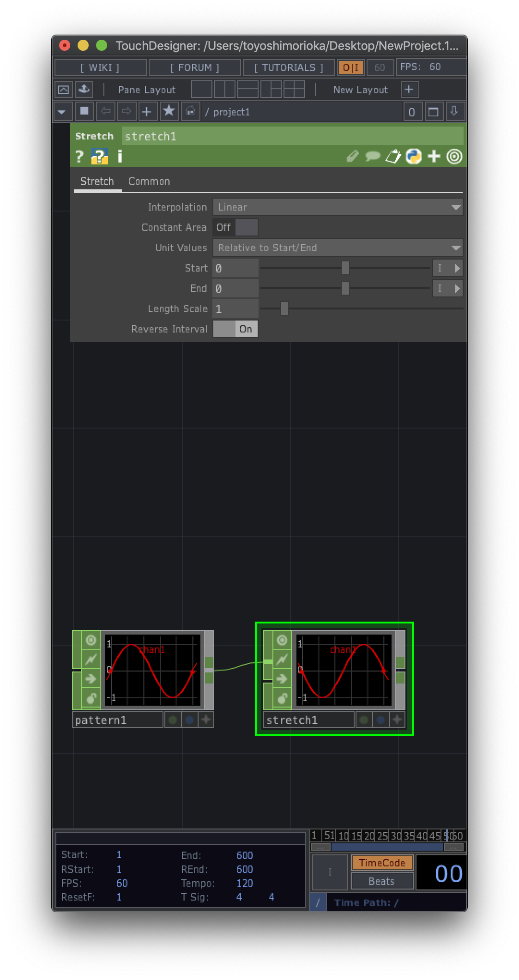
Task: Click the bookmark star icon in path bar
Action: (x=169, y=111)
